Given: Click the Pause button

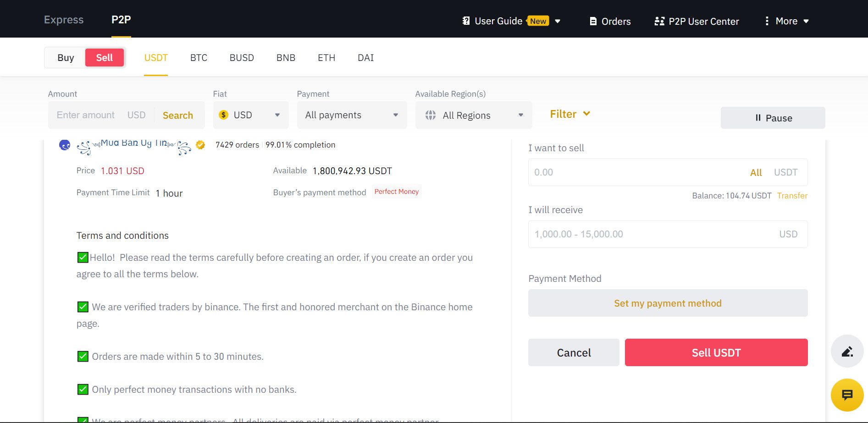Looking at the screenshot, I should click(773, 118).
